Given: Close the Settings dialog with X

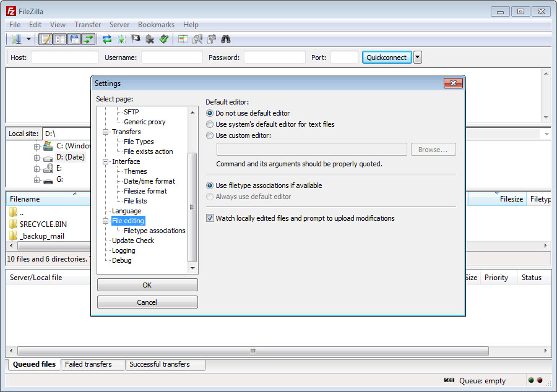Looking at the screenshot, I should 453,83.
